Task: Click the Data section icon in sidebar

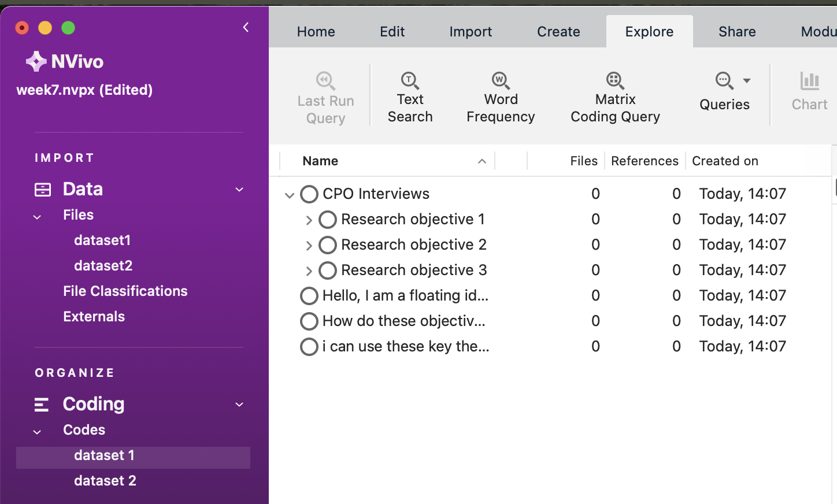Action: (x=43, y=190)
